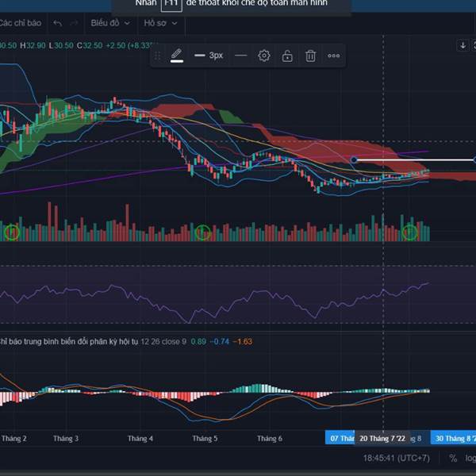The height and width of the screenshot is (476, 476).
Task: Click the redo arrow icon
Action: tap(74, 23)
